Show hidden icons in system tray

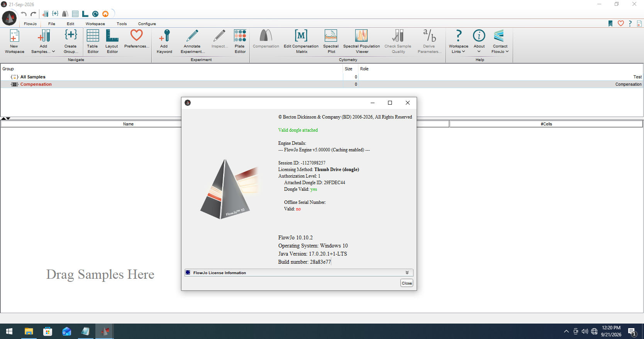[566, 331]
